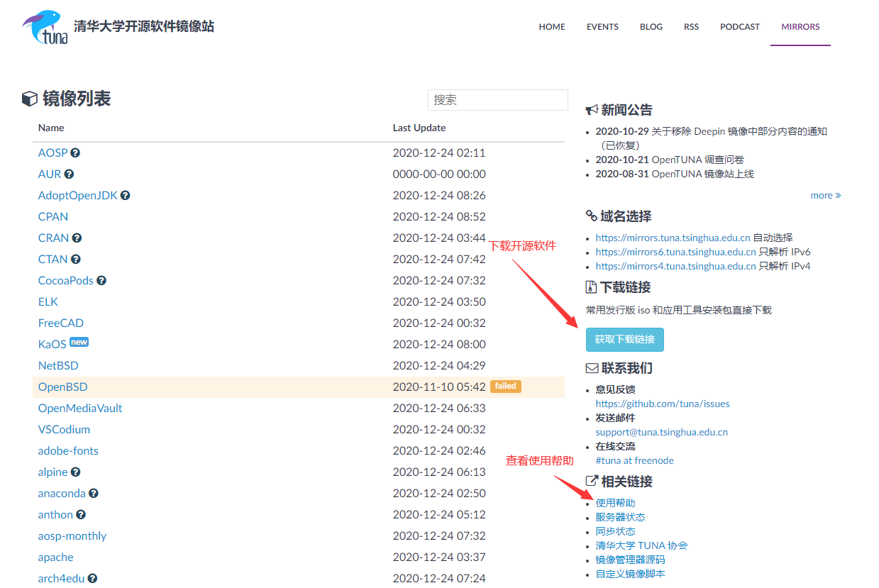Image resolution: width=879 pixels, height=588 pixels.
Task: Open the OpenMediaVault mirror link
Action: pyautogui.click(x=80, y=408)
